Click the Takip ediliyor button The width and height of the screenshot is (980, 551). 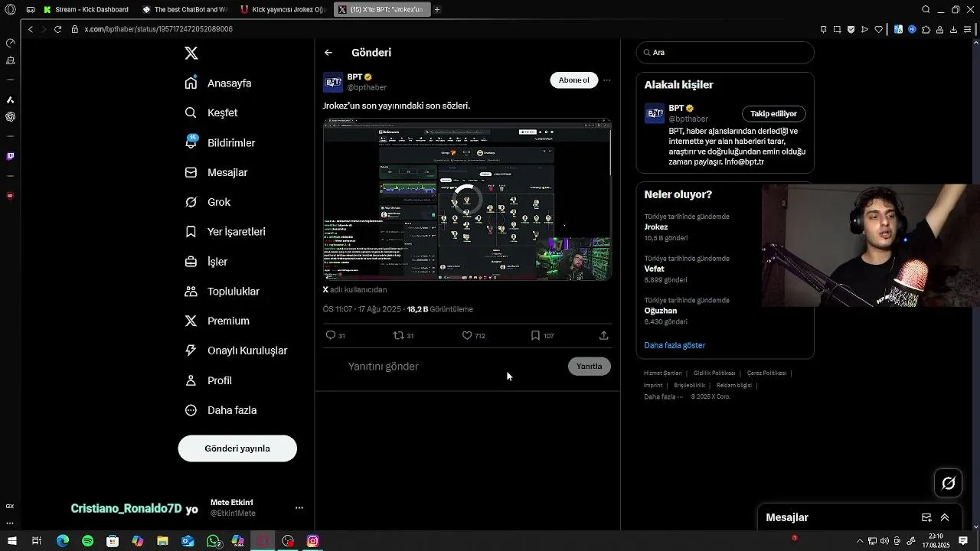pyautogui.click(x=773, y=114)
